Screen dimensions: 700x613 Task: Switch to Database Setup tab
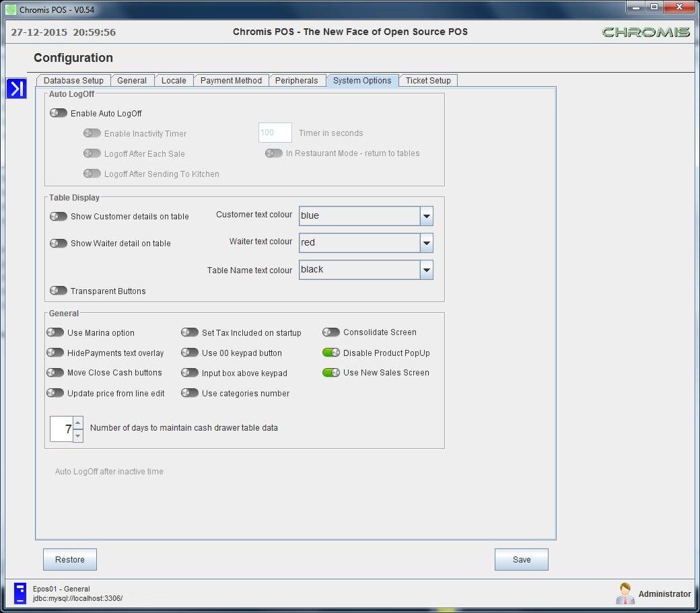pos(73,80)
